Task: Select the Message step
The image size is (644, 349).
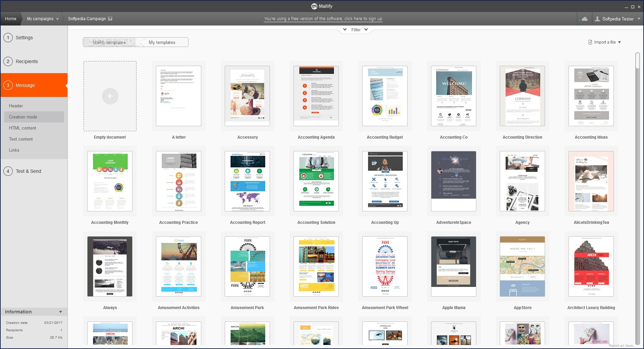Action: coord(34,85)
